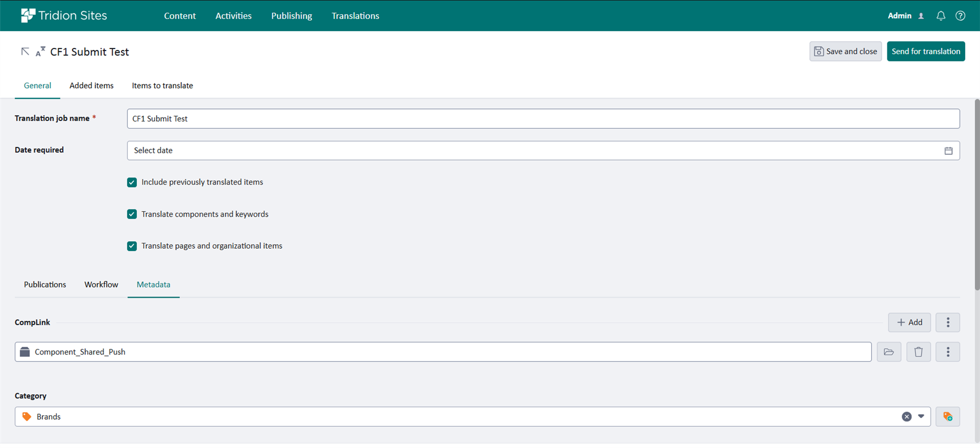Click the Admin user profile icon
Image resolution: width=980 pixels, height=448 pixels.
921,16
